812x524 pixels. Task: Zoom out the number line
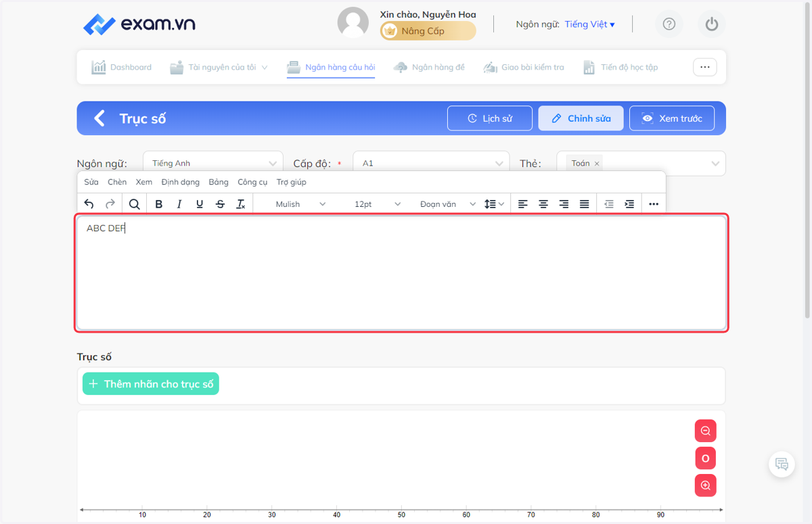[705, 431]
